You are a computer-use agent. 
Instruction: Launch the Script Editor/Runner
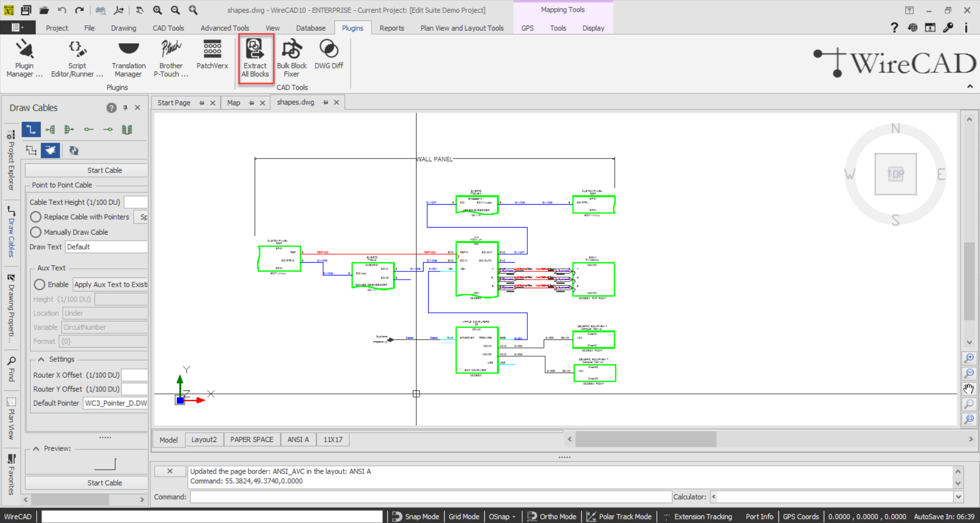[77, 58]
